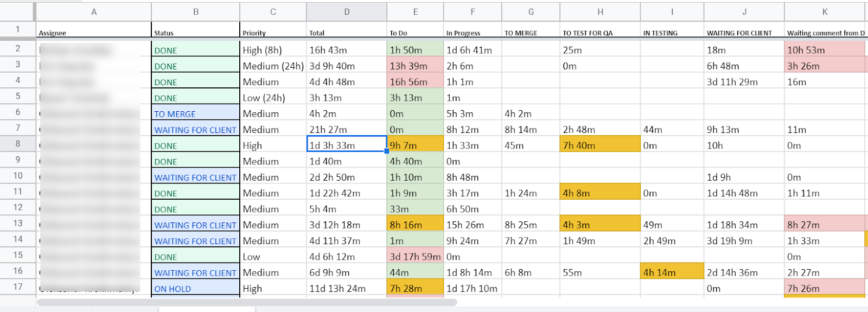
Task: Click the fill handle of the selected cell
Action: click(x=386, y=151)
